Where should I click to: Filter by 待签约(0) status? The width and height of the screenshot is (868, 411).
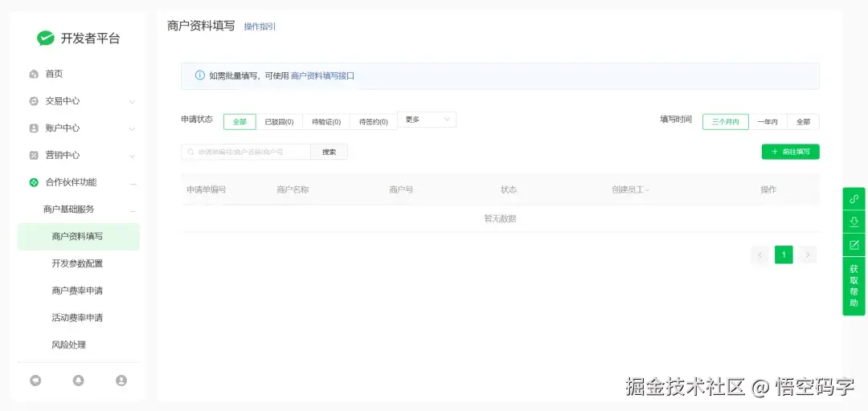[374, 122]
